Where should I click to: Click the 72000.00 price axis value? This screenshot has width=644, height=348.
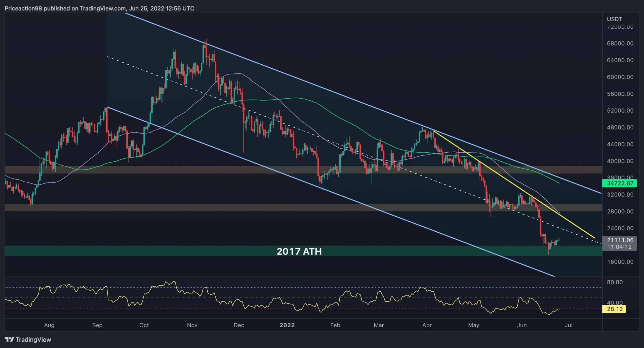pyautogui.click(x=620, y=26)
